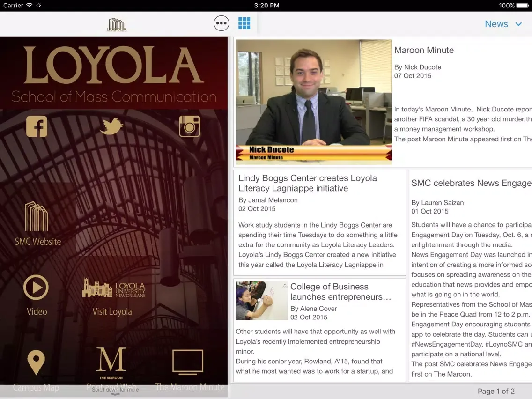Tap the battery indicator in status bar
Viewport: 532px width, 399px height.
pyautogui.click(x=522, y=6)
